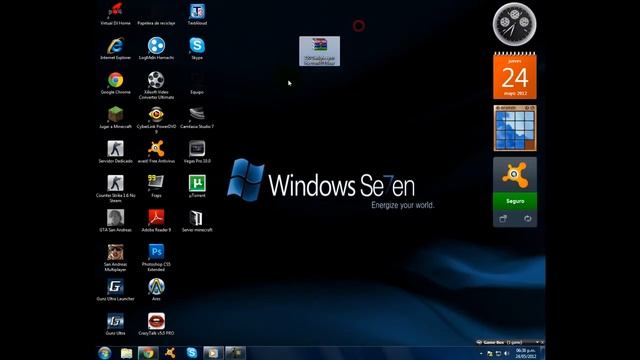Open the µTorrent desktop shortcut
This screenshot has height=360, width=640.
(x=197, y=186)
